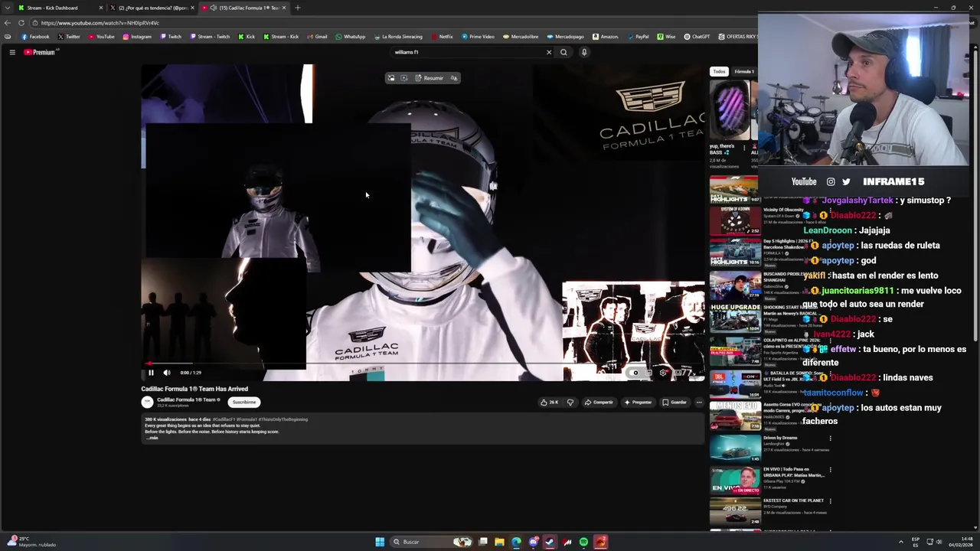Go to YouTube Premium home logo
Image resolution: width=980 pixels, height=551 pixels.
click(x=40, y=52)
